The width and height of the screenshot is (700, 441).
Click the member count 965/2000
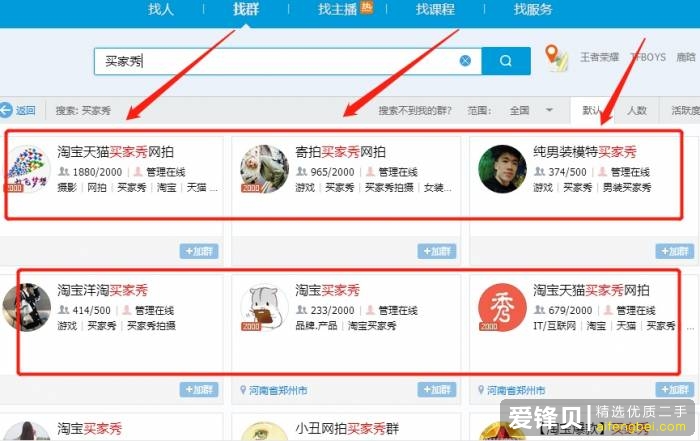tap(332, 172)
